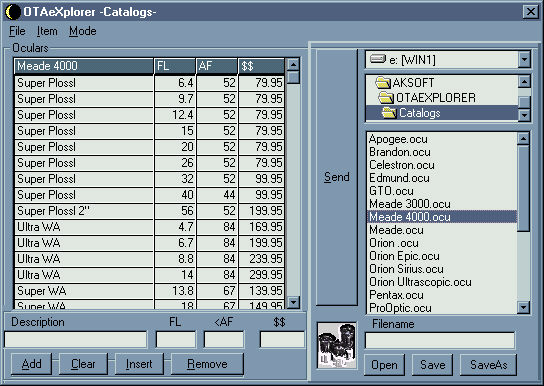
Task: Click AF cell 44
Action: click(217, 195)
